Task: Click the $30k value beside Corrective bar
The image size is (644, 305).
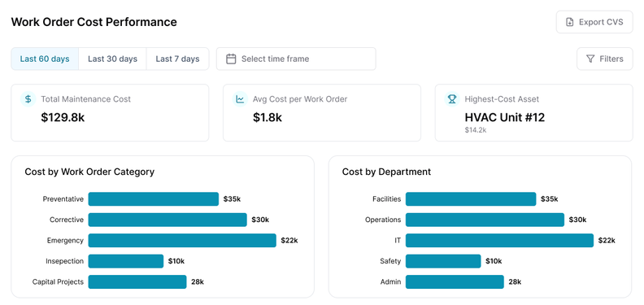Action: pyautogui.click(x=260, y=220)
